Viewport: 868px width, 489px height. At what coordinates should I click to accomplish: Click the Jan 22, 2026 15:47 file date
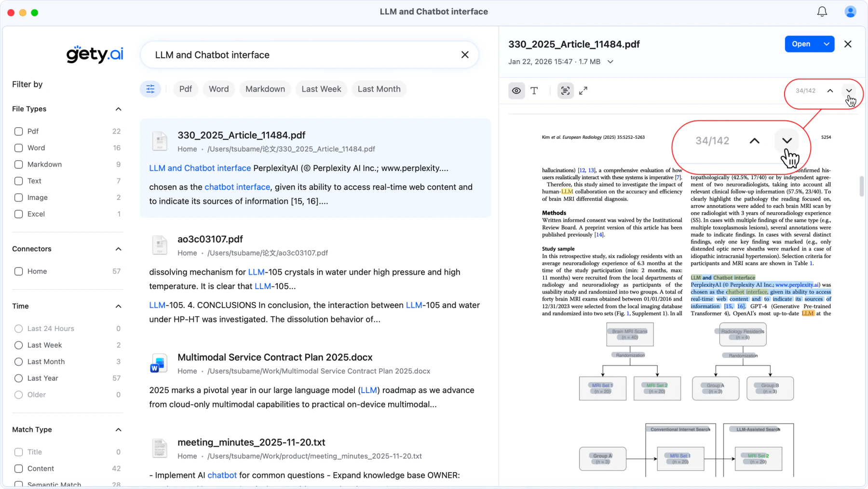[540, 62]
